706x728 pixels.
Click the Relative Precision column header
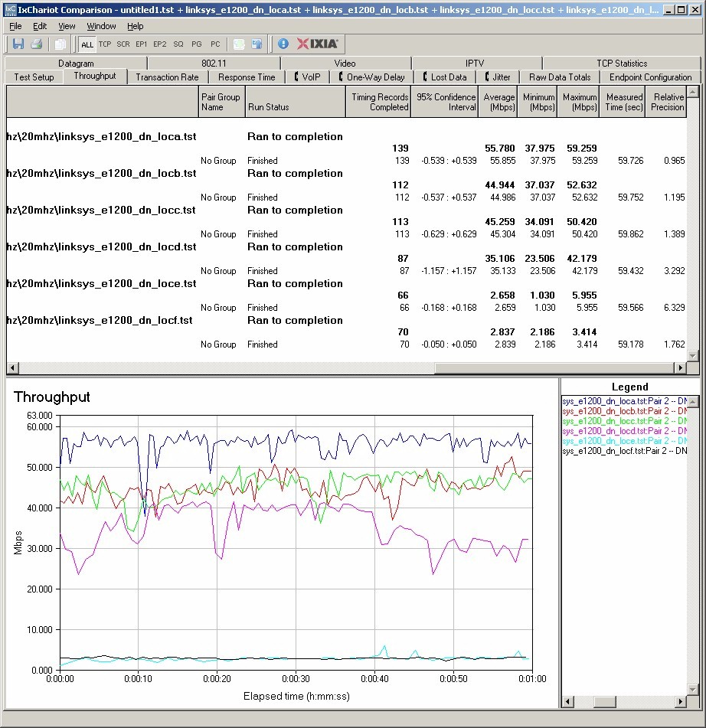pos(666,102)
